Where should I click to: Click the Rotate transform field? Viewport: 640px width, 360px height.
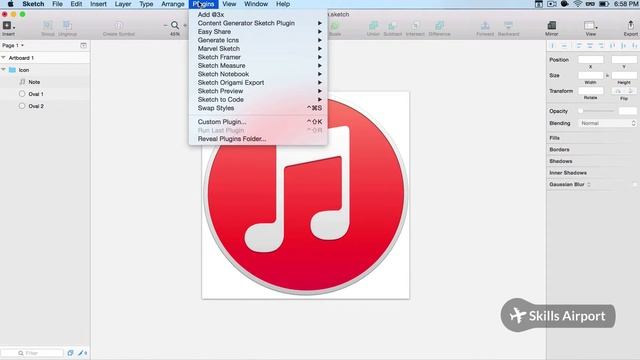pos(591,91)
